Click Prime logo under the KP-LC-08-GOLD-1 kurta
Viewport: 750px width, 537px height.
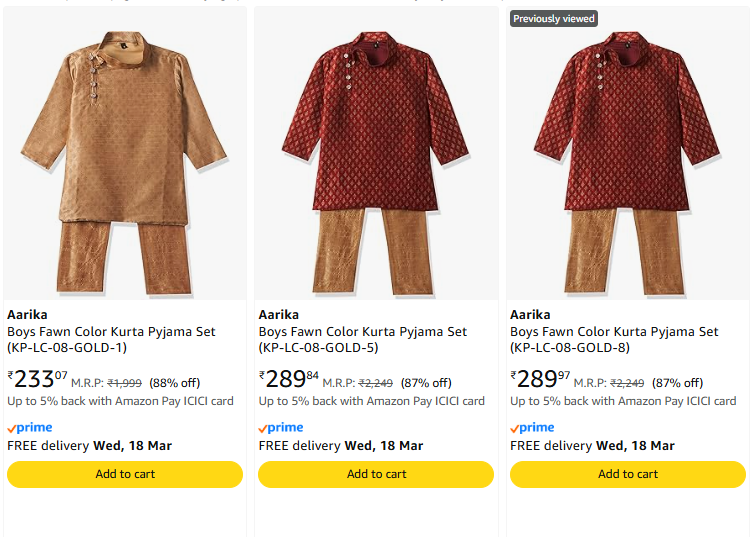[x=30, y=427]
